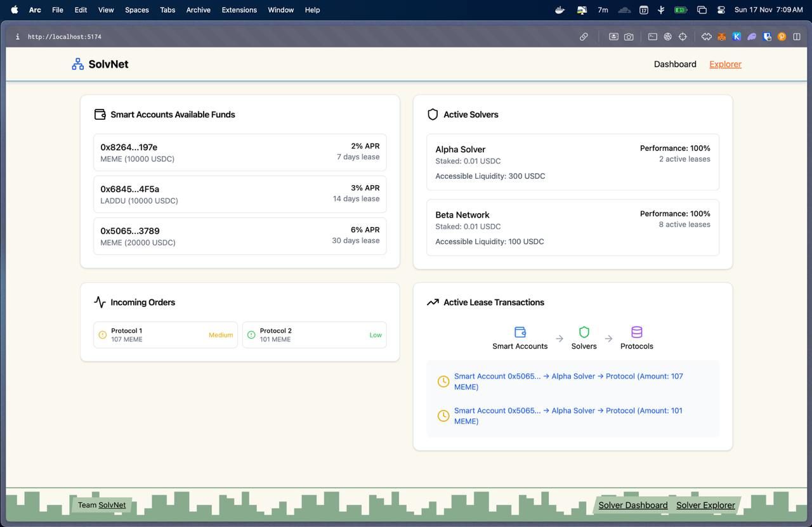
Task: Open the Docker whale menu bar icon
Action: coord(560,10)
